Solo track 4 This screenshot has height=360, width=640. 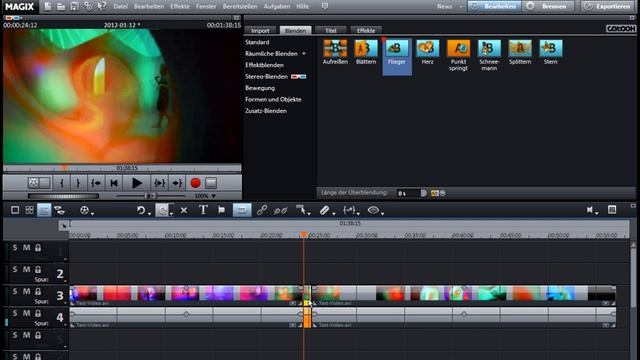(x=15, y=313)
